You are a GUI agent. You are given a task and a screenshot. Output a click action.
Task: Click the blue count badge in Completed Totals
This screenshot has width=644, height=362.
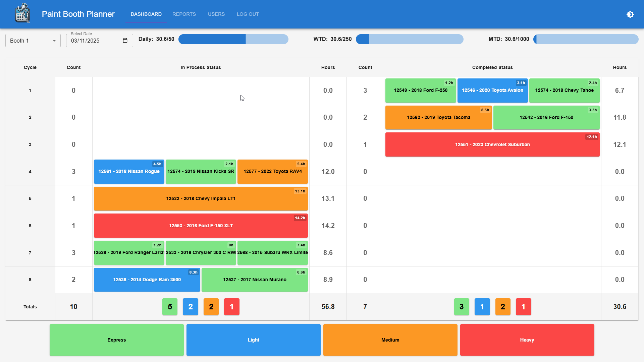[482, 306]
